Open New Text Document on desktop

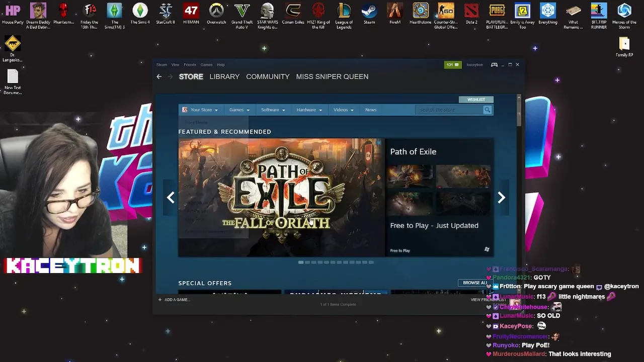point(13,82)
